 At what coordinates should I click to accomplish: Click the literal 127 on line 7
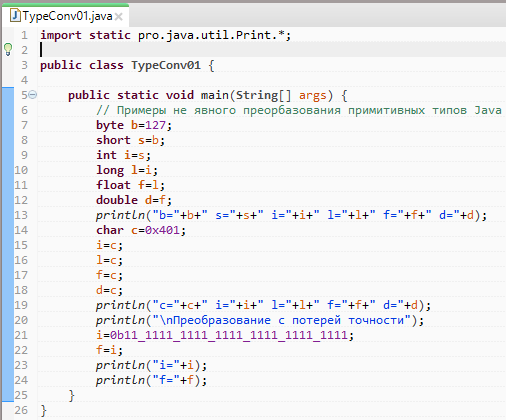(155, 125)
